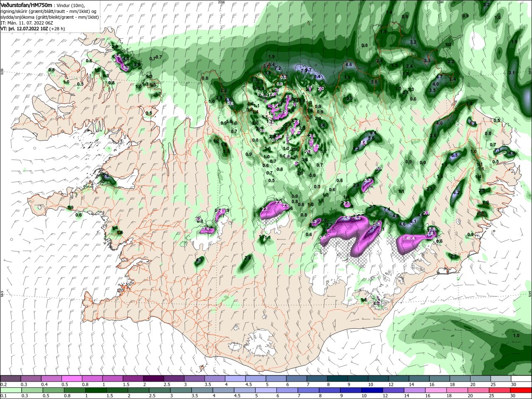Click the '20W' longitude label
The image size is (532, 399).
coord(221,2)
